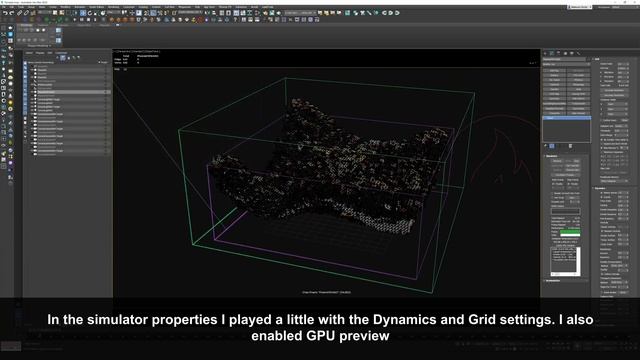Image resolution: width=640 pixels, height=360 pixels.
Task: Open the Views menu
Action: pos(42,7)
